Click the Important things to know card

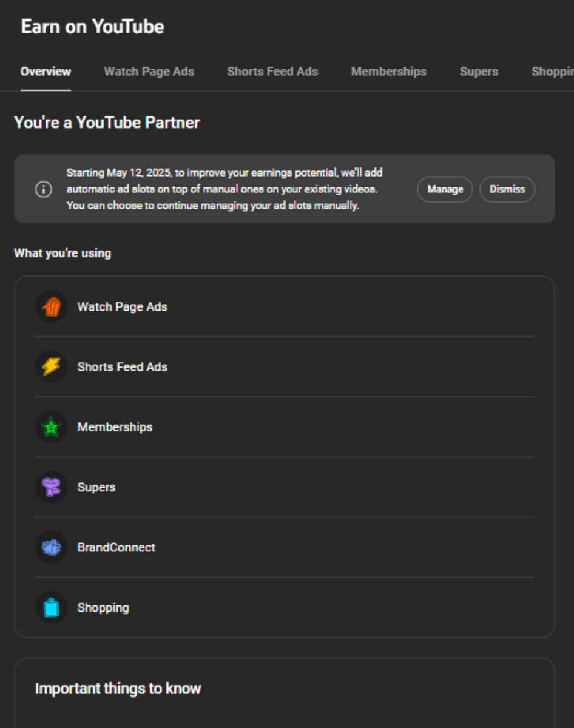(x=285, y=693)
